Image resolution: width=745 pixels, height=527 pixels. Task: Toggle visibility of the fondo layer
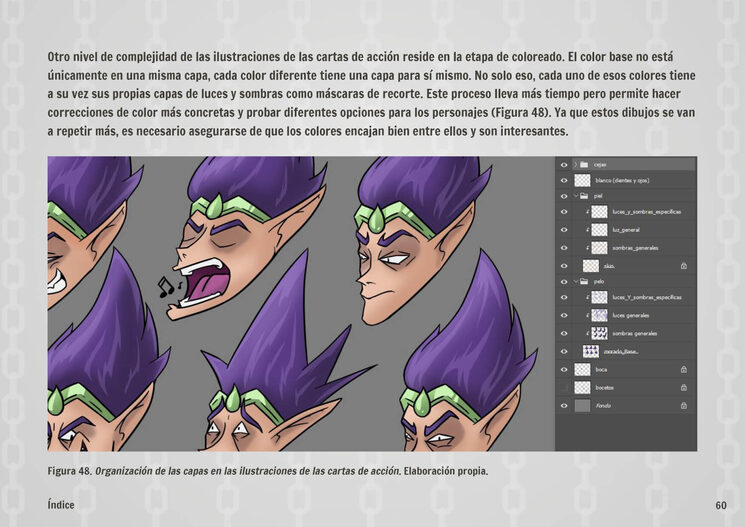pos(564,406)
